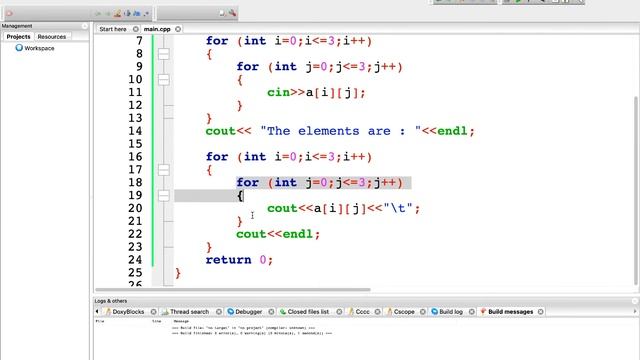Click the document icon beside the wrench

click(222, 13)
